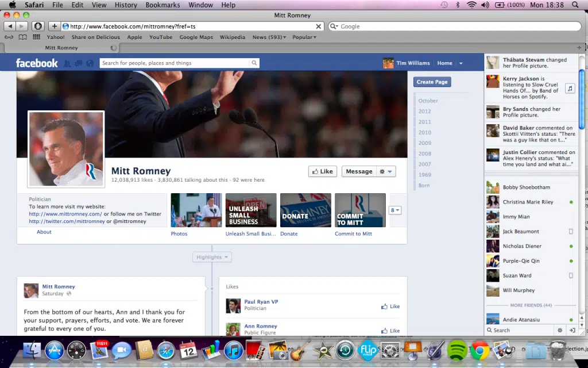The width and height of the screenshot is (588, 368).
Task: Click the Message button
Action: (359, 171)
